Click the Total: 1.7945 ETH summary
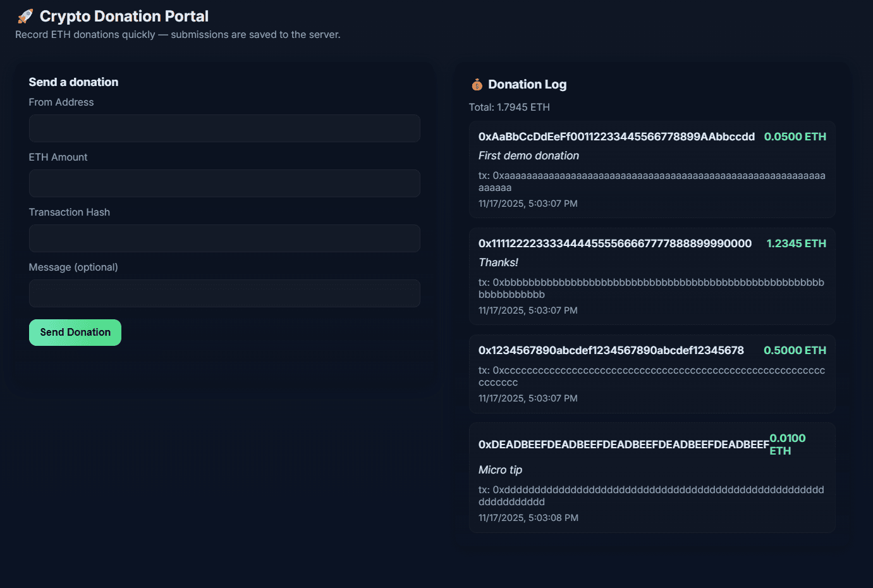873x588 pixels. tap(509, 107)
